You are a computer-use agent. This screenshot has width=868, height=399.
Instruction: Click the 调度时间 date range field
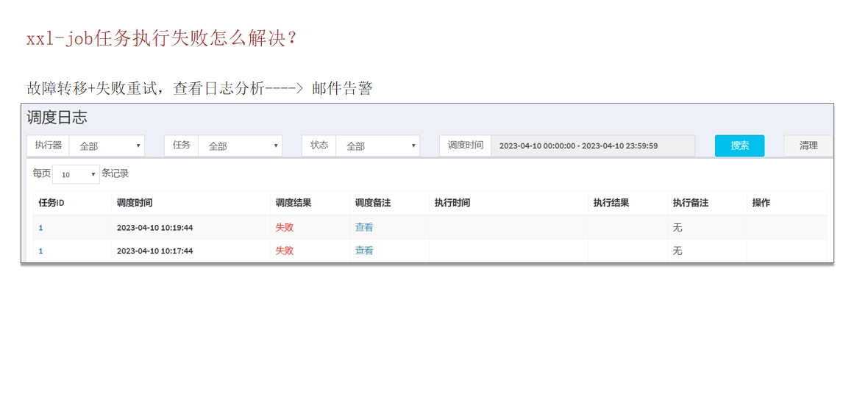(593, 146)
